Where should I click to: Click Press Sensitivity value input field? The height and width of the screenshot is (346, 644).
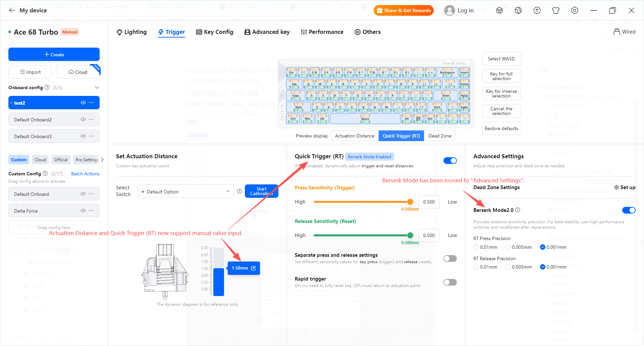coord(429,202)
